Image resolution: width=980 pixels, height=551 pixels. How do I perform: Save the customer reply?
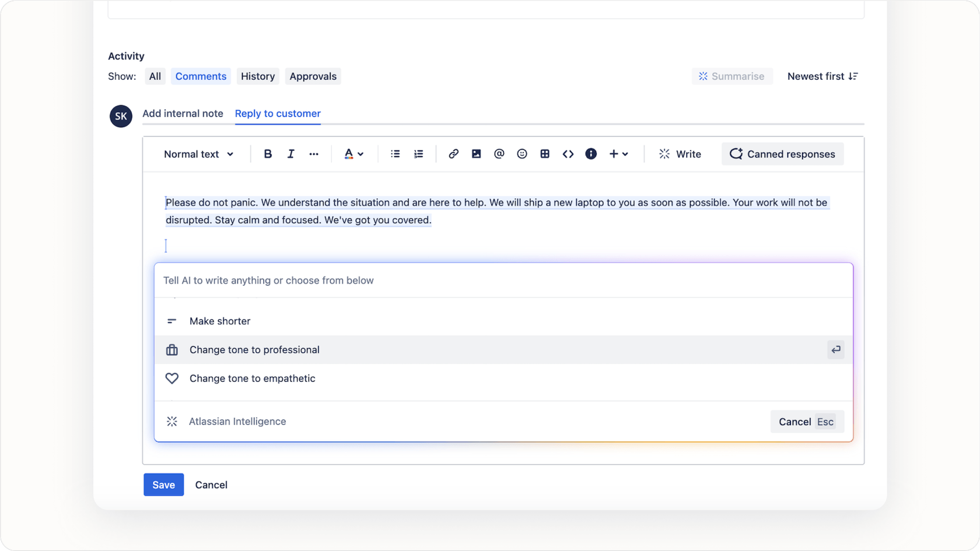(163, 485)
